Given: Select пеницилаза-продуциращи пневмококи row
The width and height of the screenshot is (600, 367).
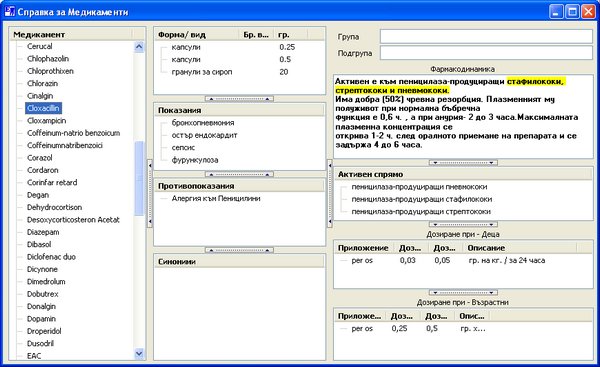Looking at the screenshot, I should 419,187.
